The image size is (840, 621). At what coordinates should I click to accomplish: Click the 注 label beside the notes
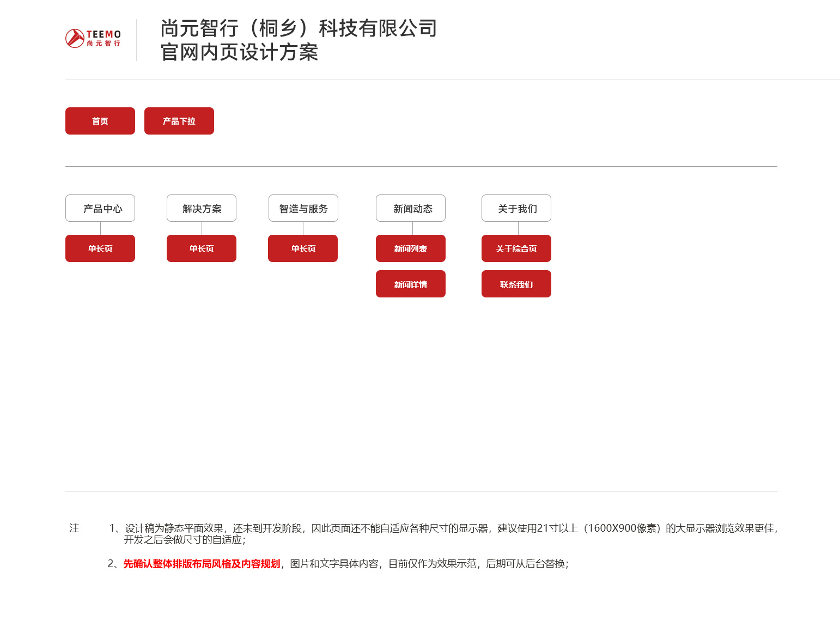[75, 528]
